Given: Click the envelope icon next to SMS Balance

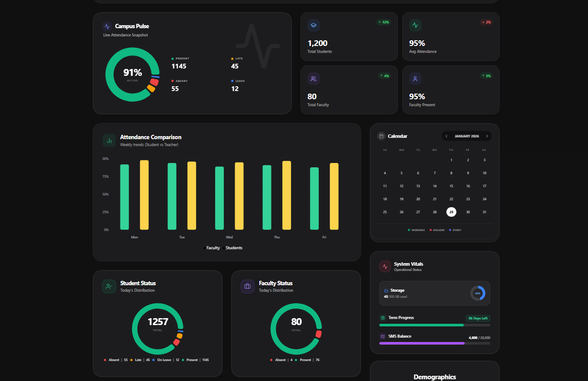Looking at the screenshot, I should [384, 336].
